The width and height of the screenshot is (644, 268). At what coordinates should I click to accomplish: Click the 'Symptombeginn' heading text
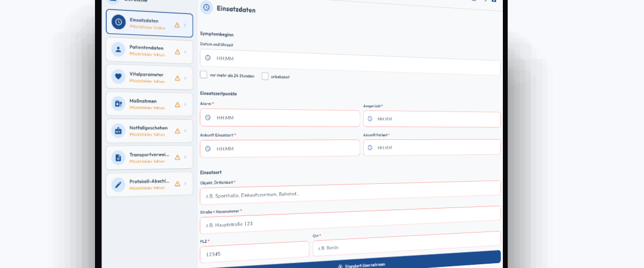pos(217,34)
